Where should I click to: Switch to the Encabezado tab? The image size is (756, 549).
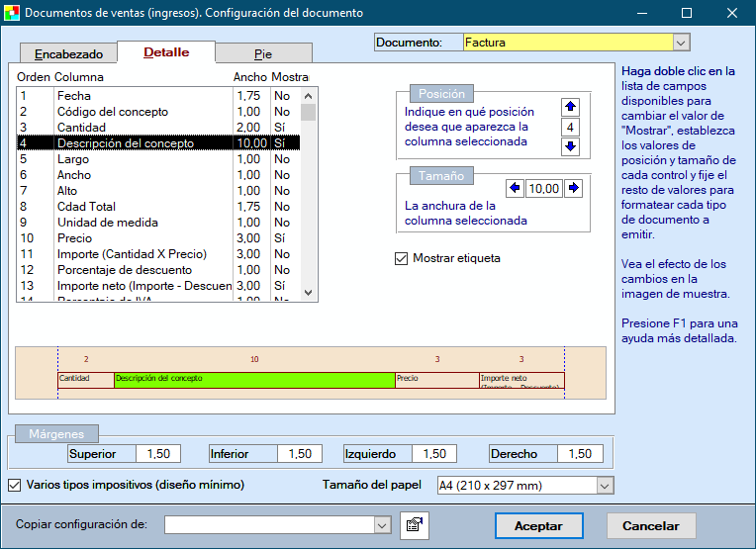[x=62, y=54]
